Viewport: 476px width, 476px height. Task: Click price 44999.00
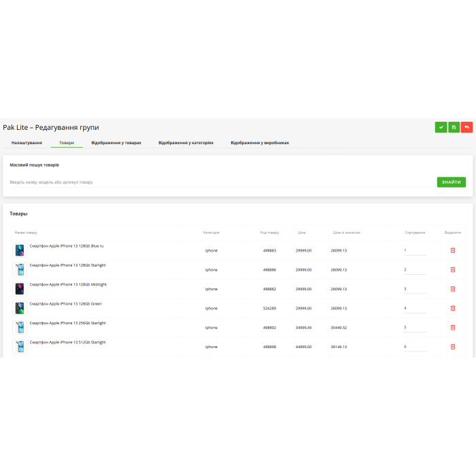click(x=303, y=347)
